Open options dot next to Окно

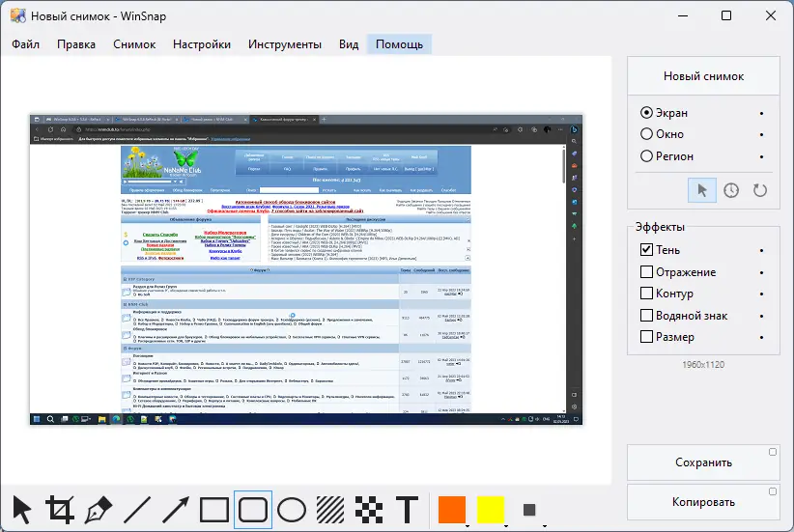pyautogui.click(x=761, y=134)
